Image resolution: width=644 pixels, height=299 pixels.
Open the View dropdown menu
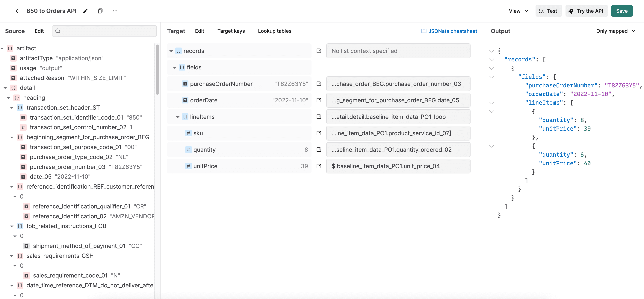coord(518,11)
